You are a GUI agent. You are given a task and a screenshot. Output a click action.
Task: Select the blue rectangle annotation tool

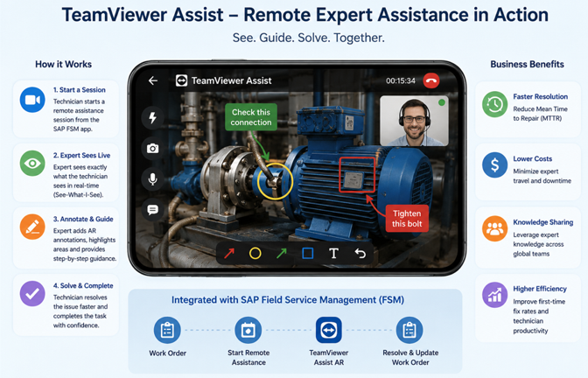point(308,254)
